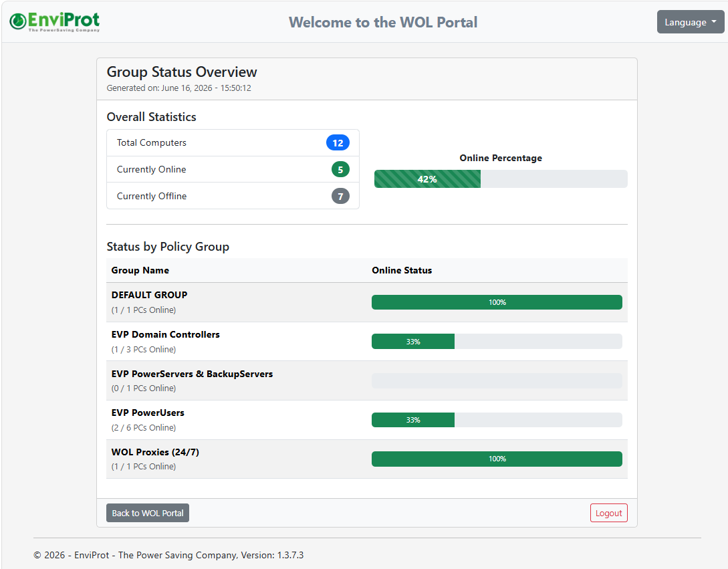
Task: Click the footer copyright version text
Action: [x=168, y=555]
